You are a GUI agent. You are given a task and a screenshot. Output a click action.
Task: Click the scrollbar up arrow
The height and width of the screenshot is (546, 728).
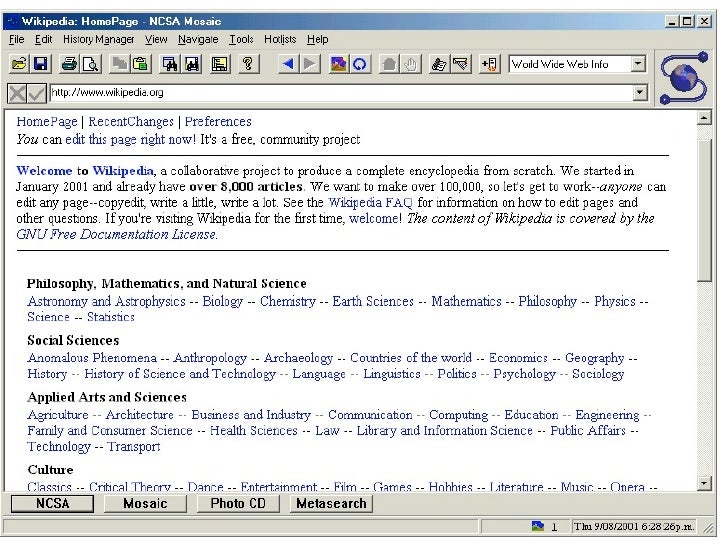(704, 118)
